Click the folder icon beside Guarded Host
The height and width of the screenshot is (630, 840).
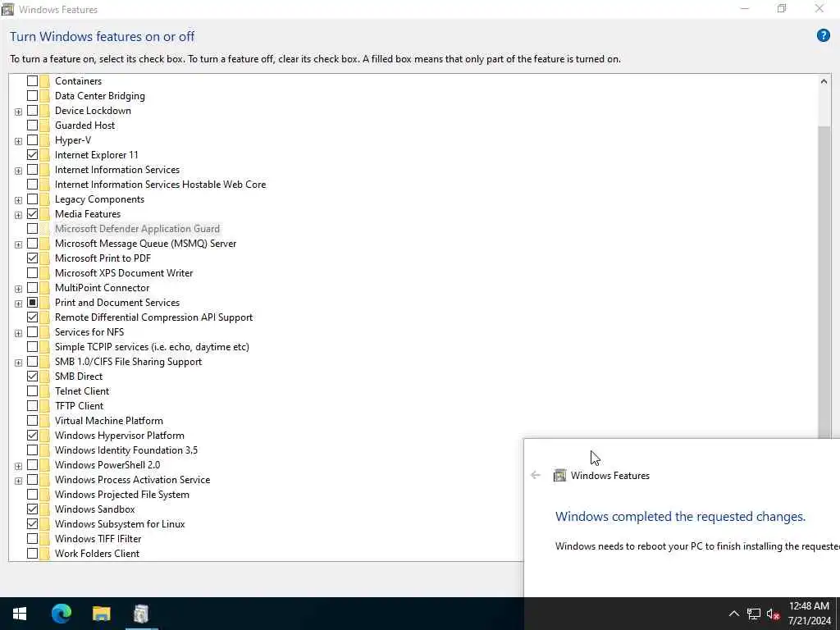[x=44, y=126]
